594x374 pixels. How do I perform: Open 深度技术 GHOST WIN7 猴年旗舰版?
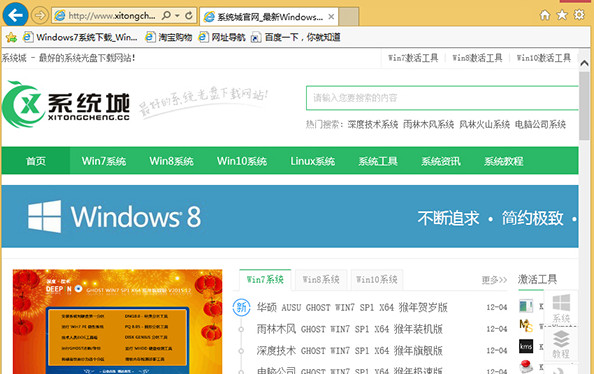point(350,350)
